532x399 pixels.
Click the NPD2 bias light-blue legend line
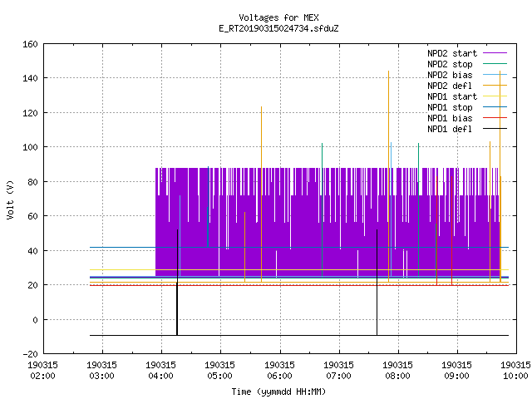(x=495, y=75)
